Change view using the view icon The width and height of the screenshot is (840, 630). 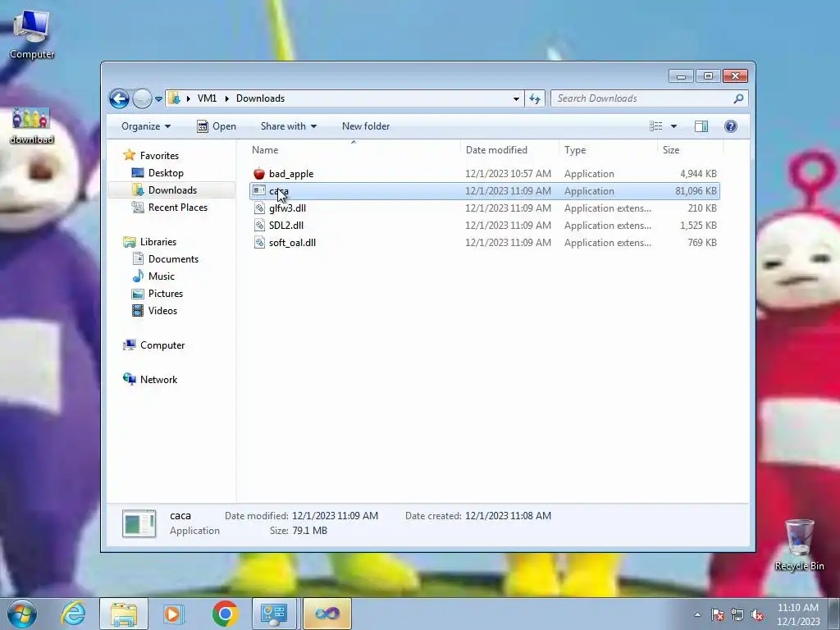click(656, 126)
